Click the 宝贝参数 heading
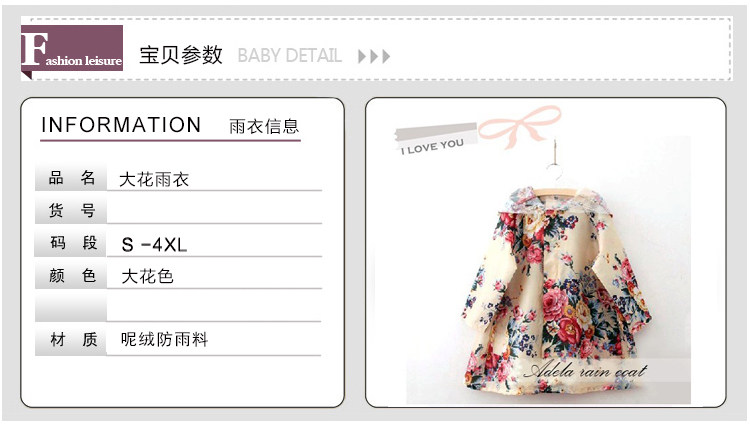The width and height of the screenshot is (750, 425). (181, 55)
